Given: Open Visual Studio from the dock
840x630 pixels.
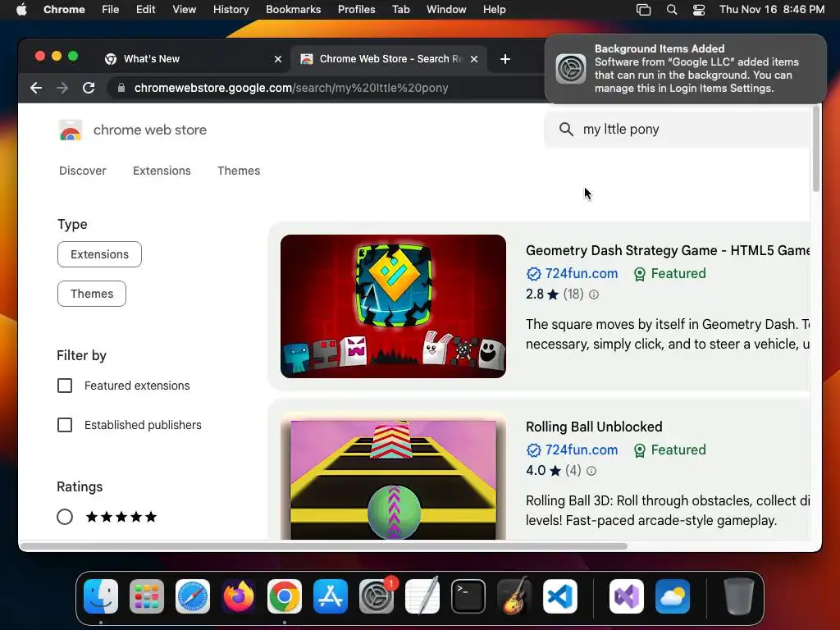Looking at the screenshot, I should 626,596.
